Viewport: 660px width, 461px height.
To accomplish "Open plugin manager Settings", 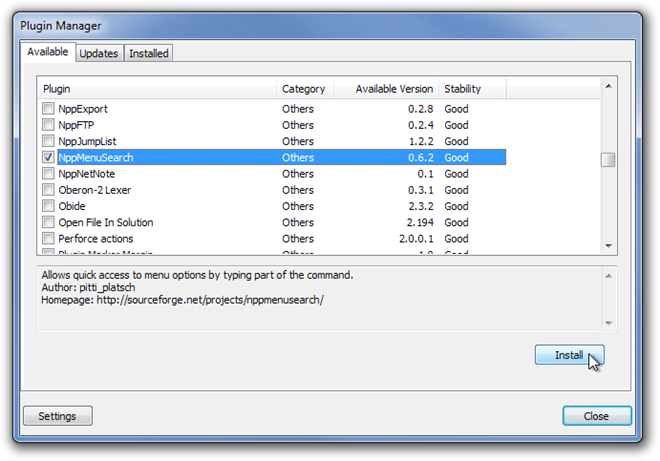I will coord(57,416).
